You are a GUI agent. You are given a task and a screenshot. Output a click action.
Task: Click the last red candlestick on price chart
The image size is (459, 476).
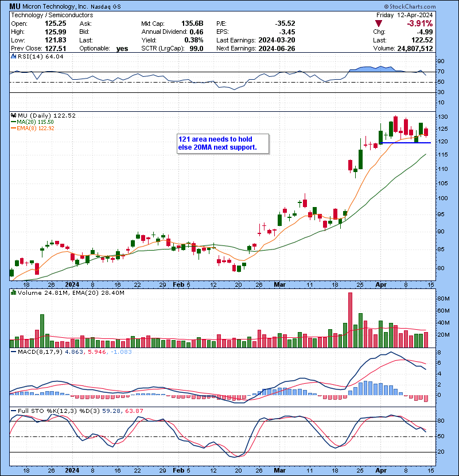pos(426,132)
